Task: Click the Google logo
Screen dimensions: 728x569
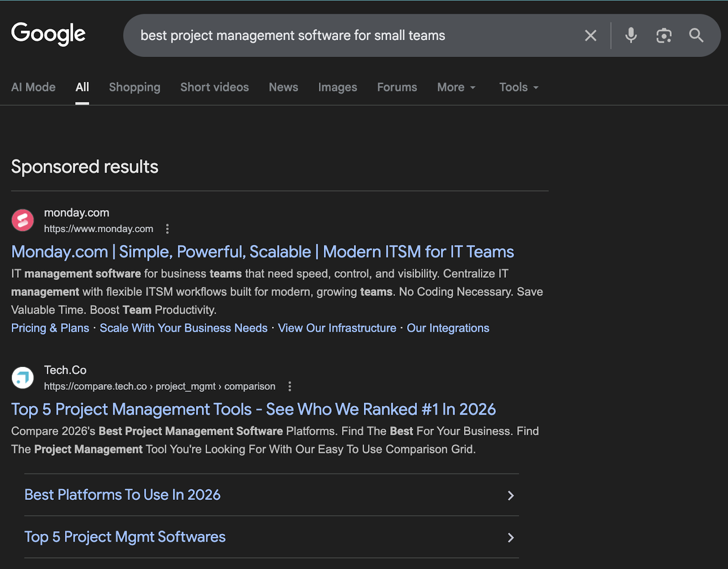Action: click(x=48, y=34)
